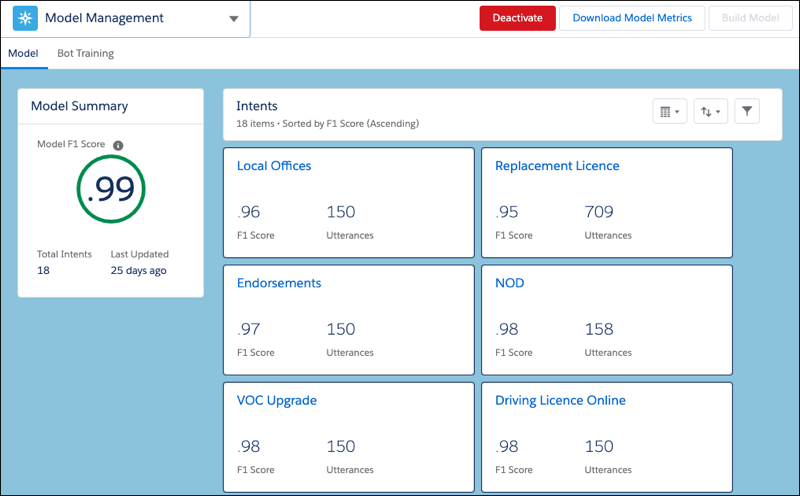Open the Driving Licence Online intent
The width and height of the screenshot is (800, 496).
tap(560, 400)
